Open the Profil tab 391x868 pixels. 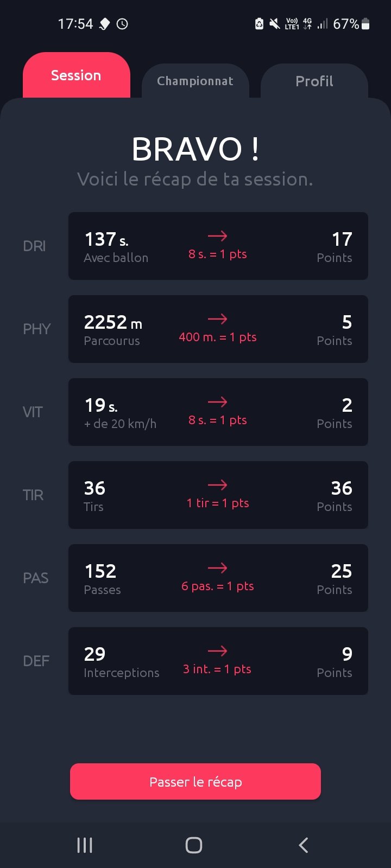pyautogui.click(x=314, y=81)
